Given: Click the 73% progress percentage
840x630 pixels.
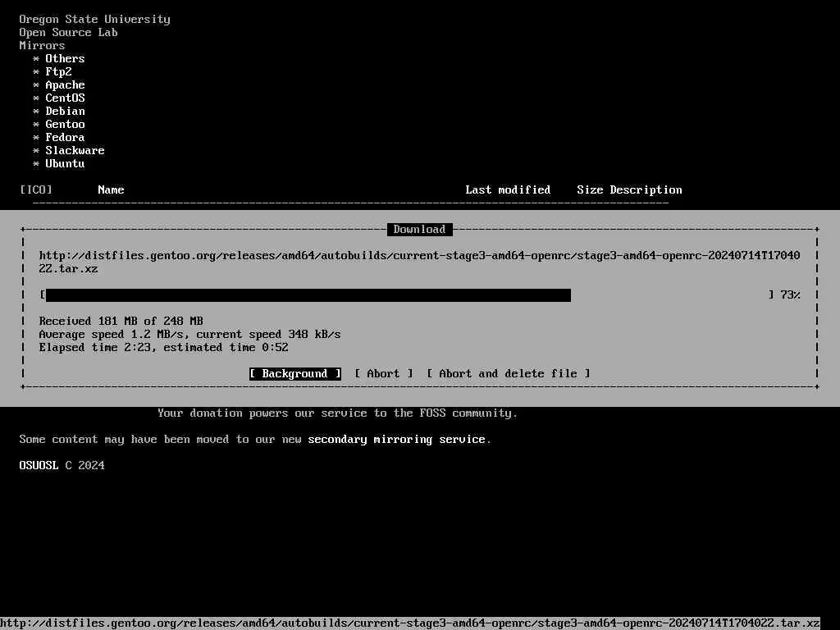Looking at the screenshot, I should point(790,294).
